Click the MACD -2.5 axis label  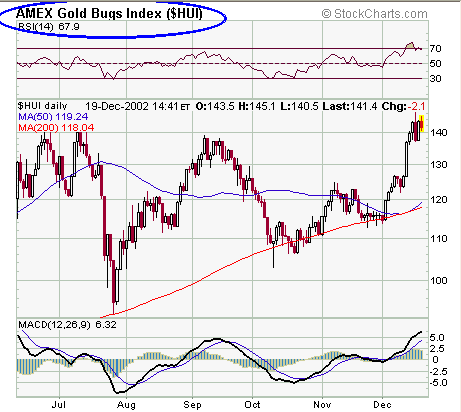coord(438,372)
